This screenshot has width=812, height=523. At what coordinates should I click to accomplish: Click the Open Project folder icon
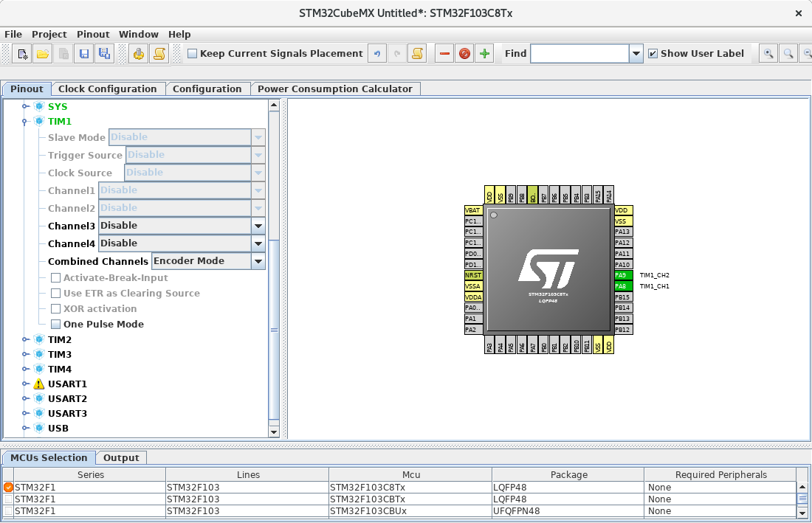(x=43, y=53)
